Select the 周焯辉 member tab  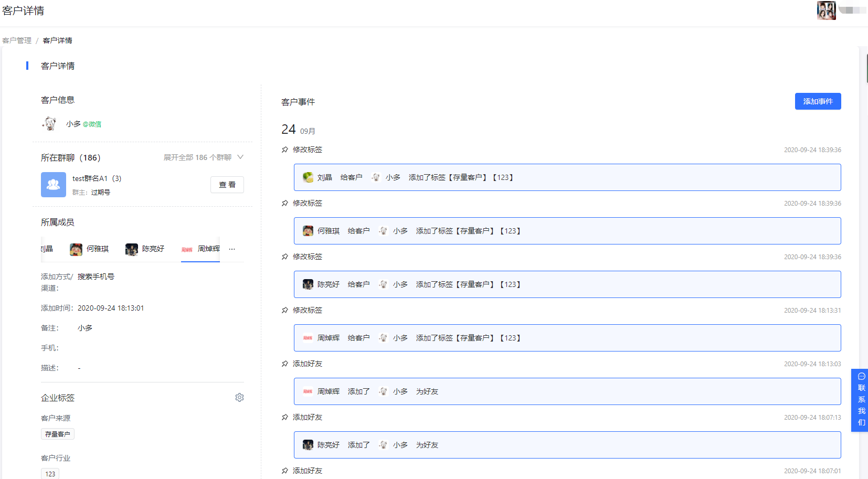[201, 249]
